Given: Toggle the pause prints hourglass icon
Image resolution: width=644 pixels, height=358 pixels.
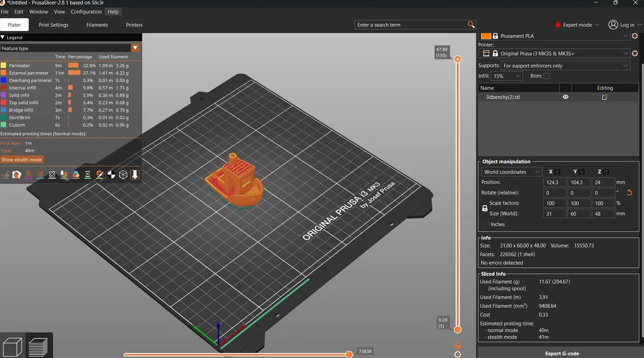Looking at the screenshot, I should [x=88, y=174].
